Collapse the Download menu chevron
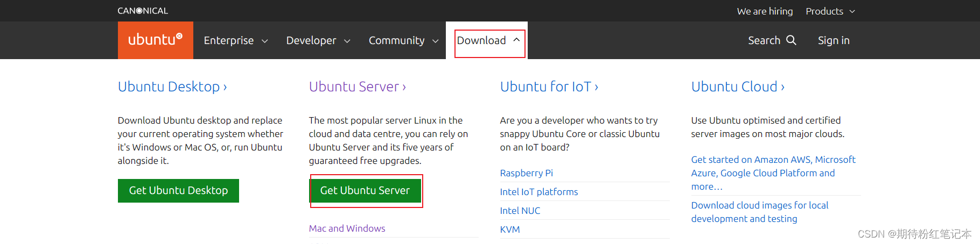The height and width of the screenshot is (244, 980). [x=516, y=40]
